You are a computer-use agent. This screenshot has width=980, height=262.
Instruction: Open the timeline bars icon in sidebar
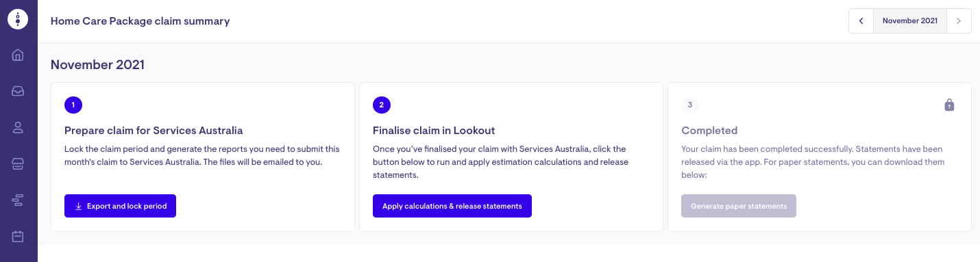19,200
